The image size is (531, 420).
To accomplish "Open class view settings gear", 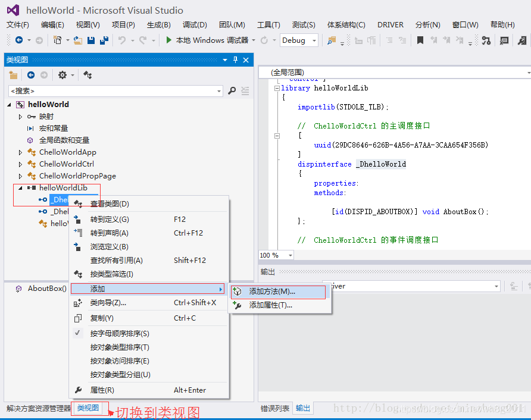I will [x=63, y=75].
